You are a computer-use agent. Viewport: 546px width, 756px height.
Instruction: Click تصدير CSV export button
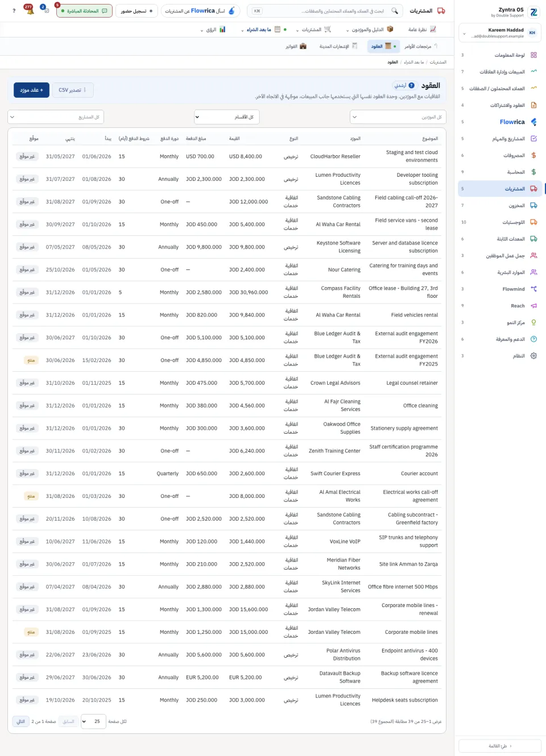pos(73,90)
